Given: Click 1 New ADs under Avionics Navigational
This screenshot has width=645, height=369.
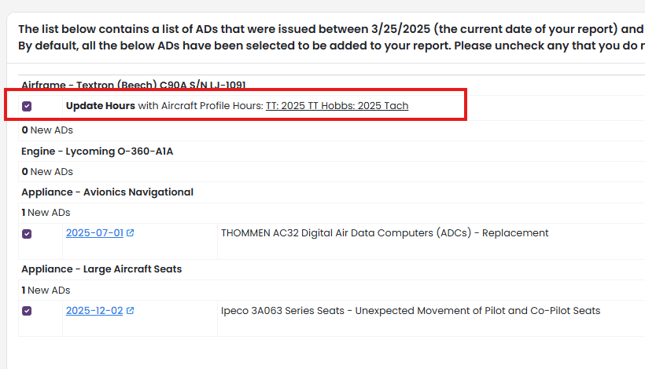Looking at the screenshot, I should coord(46,213).
